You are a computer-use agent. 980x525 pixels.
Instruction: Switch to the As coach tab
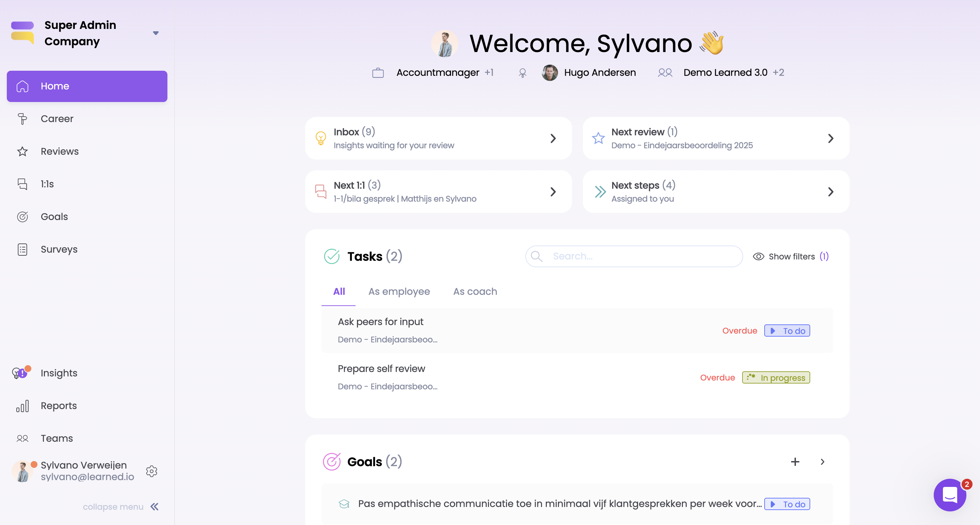[475, 292]
